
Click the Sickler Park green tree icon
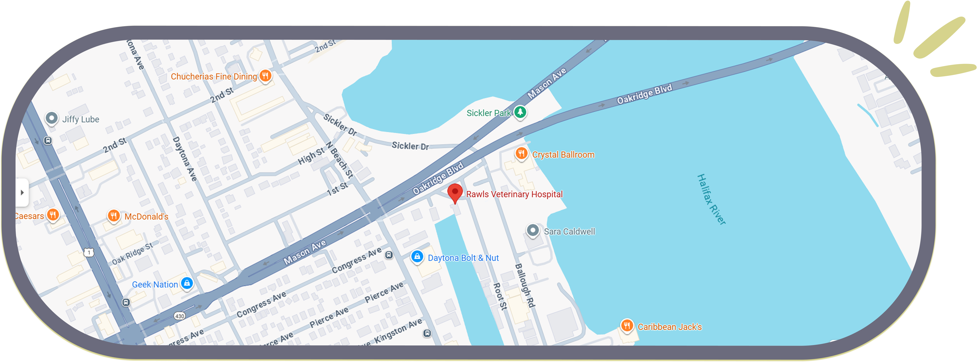[520, 112]
